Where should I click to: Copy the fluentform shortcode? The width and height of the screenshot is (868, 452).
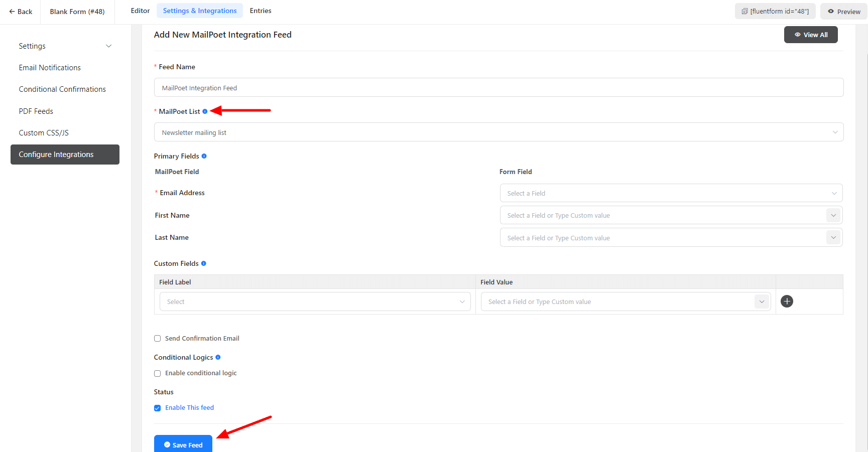775,12
